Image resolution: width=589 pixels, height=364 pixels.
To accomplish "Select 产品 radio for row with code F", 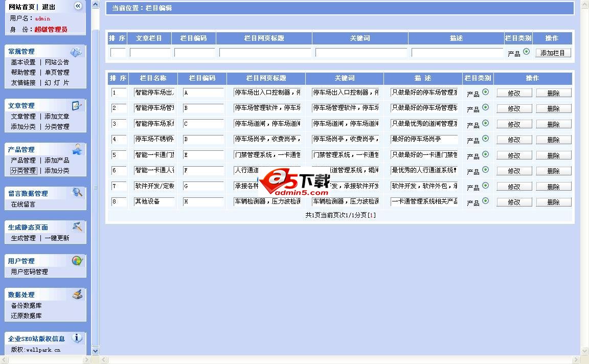I will pos(485,170).
